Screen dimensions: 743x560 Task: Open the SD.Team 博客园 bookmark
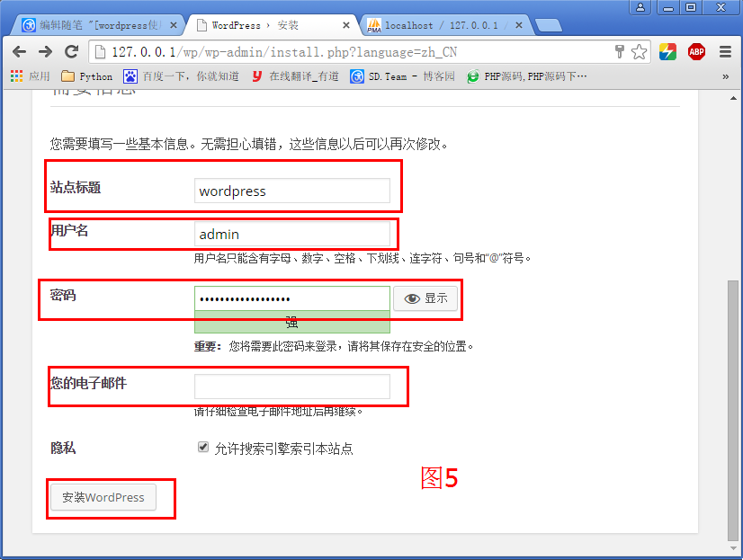[x=402, y=76]
